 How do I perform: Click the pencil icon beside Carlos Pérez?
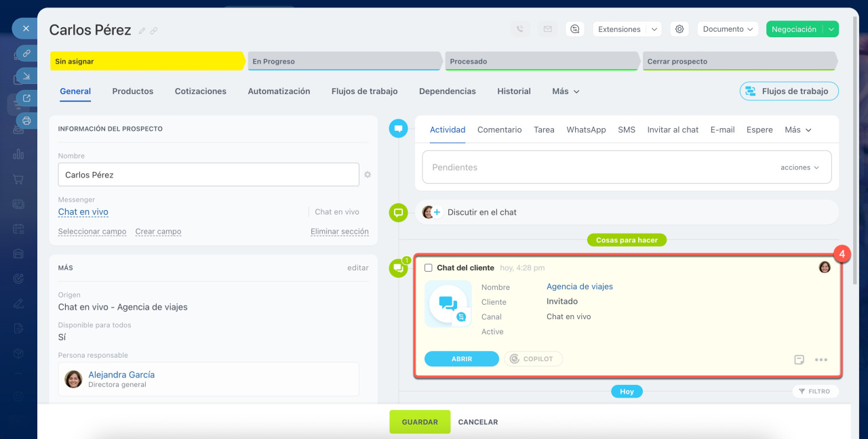pyautogui.click(x=142, y=31)
